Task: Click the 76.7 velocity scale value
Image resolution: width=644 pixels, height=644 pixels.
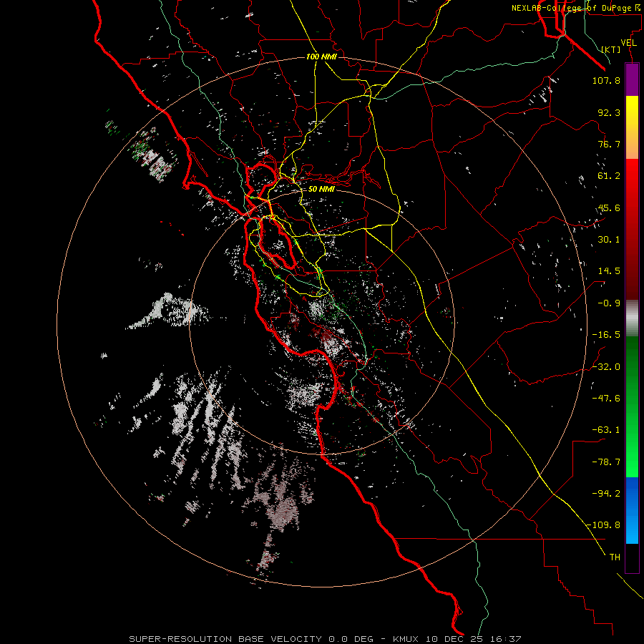Action: pyautogui.click(x=609, y=144)
